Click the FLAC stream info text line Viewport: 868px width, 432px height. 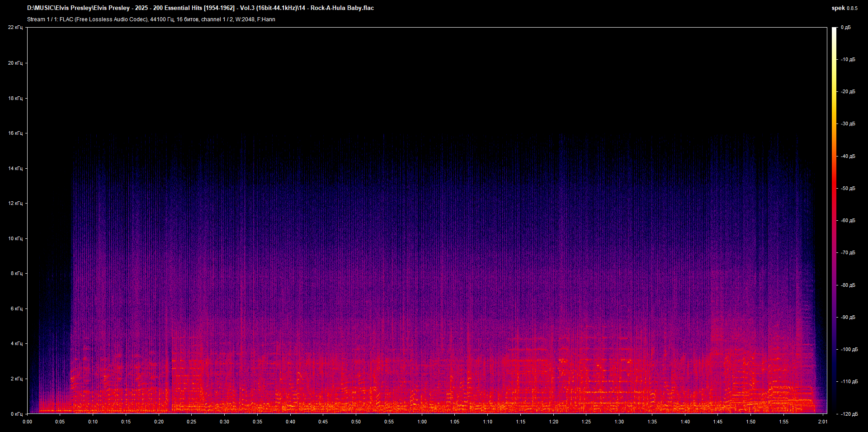[151, 19]
